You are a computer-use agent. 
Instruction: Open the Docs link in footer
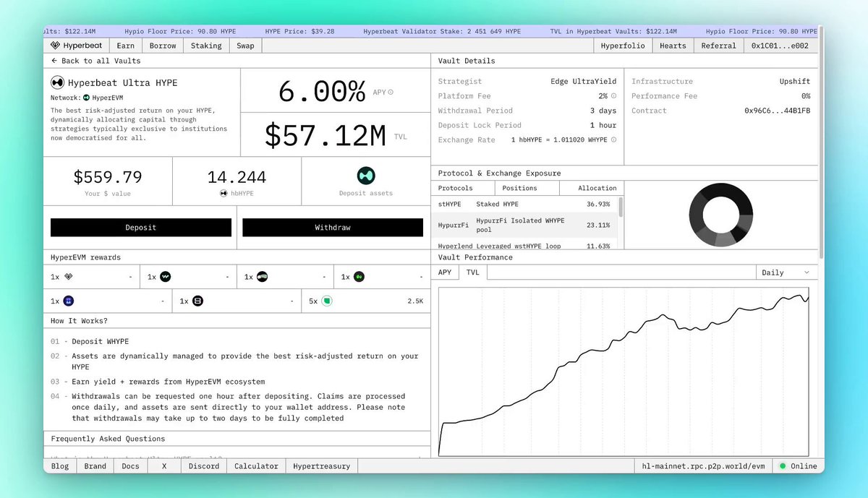coord(131,466)
